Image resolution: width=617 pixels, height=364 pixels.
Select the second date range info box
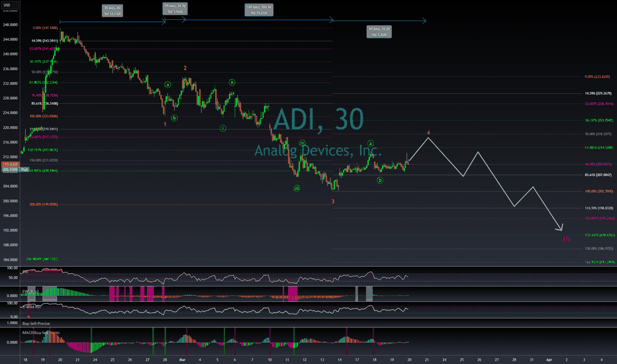click(175, 9)
